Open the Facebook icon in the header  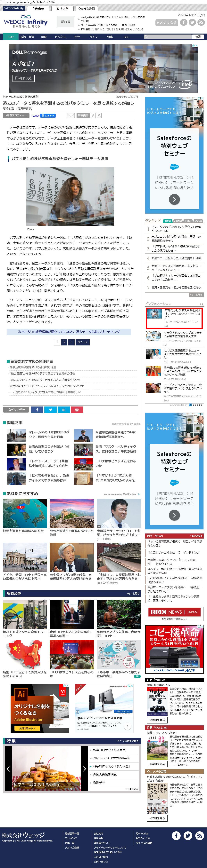[x=183, y=23]
